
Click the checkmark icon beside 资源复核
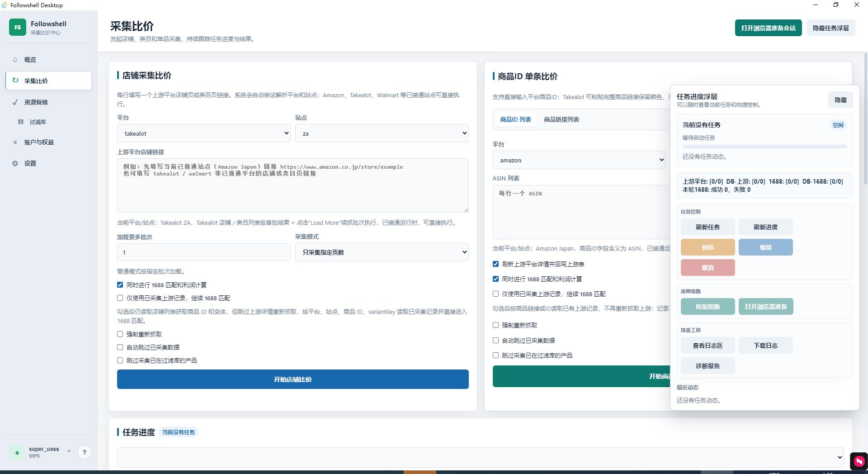[15, 102]
